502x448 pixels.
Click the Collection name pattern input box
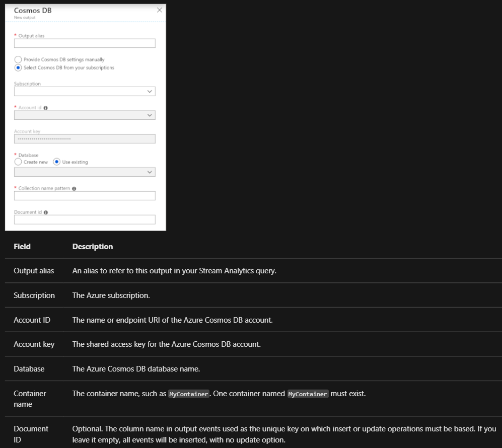point(84,195)
